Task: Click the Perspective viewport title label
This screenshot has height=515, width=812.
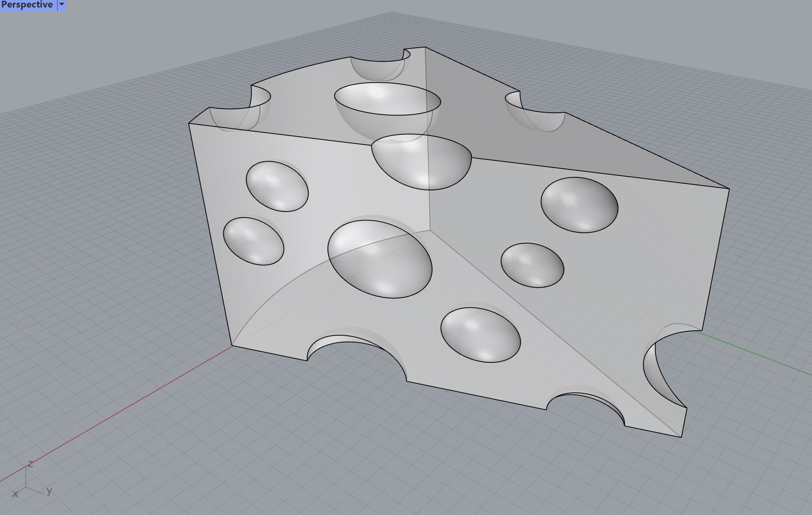Action: [x=27, y=5]
